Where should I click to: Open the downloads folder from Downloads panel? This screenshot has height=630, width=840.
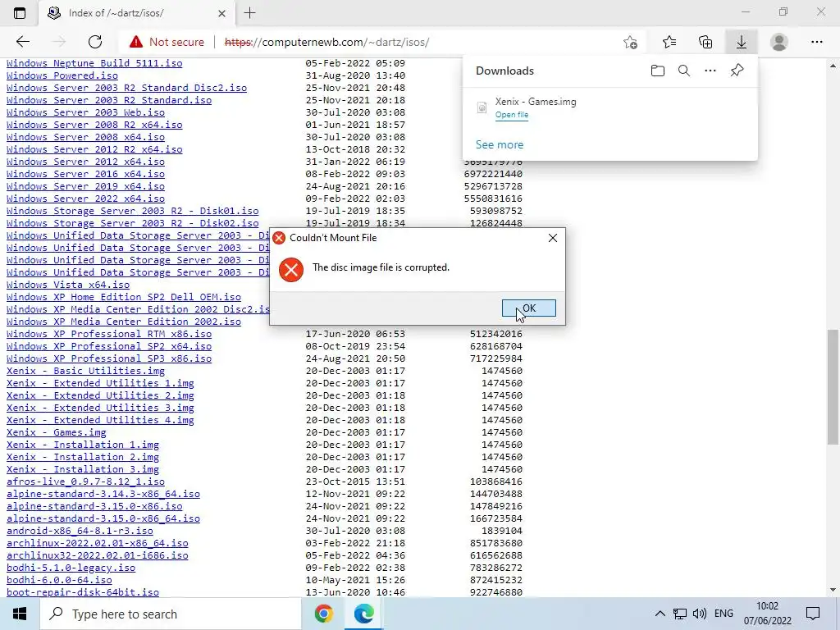658,71
